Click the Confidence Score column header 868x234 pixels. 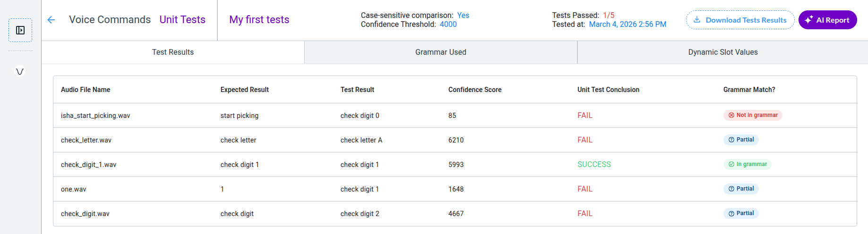(x=475, y=90)
